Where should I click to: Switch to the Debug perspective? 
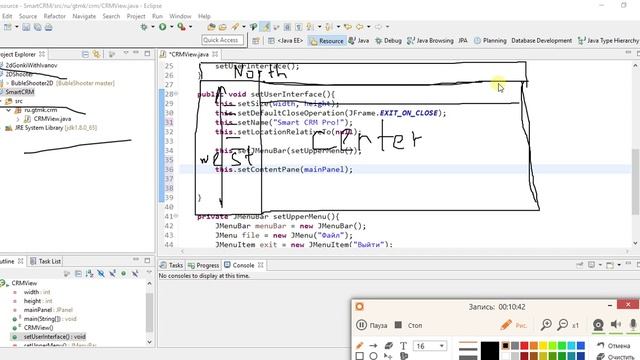coord(388,40)
